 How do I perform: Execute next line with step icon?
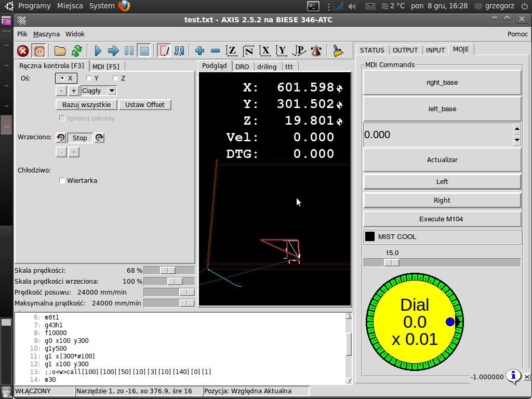coord(113,51)
